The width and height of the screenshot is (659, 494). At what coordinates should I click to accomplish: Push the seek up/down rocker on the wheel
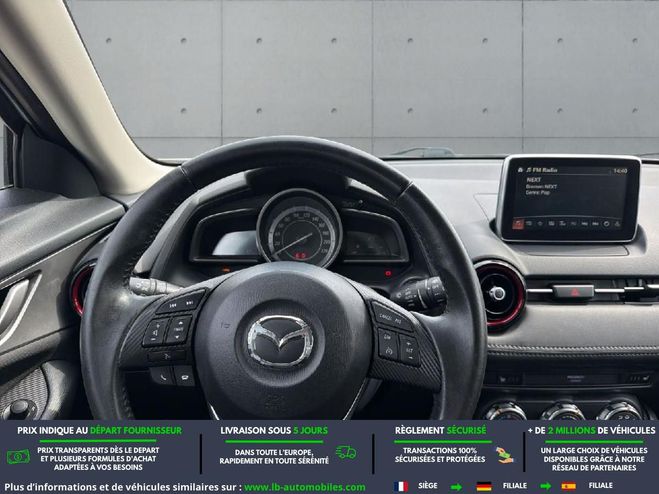178,329
